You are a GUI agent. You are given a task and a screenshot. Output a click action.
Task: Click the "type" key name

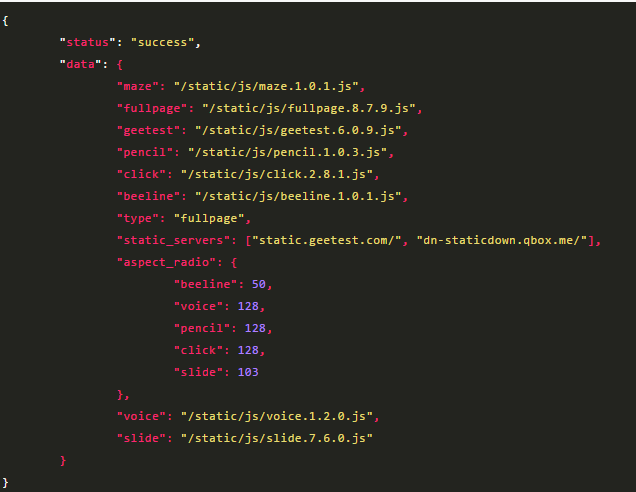click(x=138, y=218)
